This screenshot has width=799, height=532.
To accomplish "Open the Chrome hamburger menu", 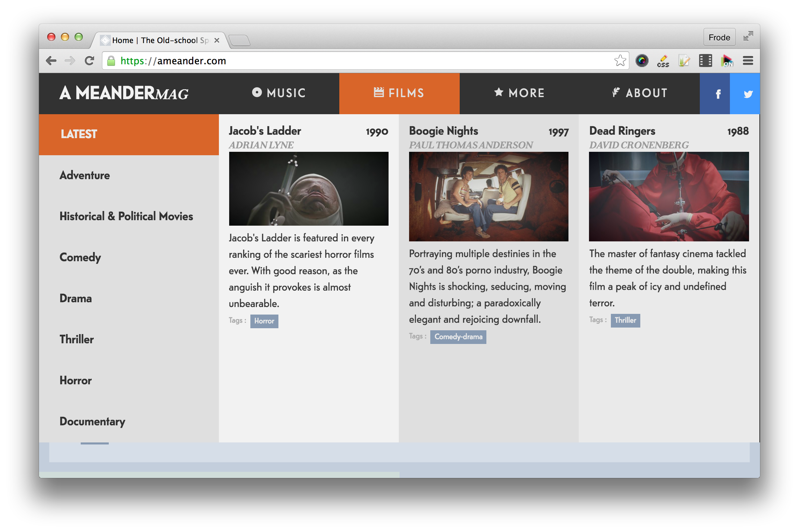I will (x=748, y=61).
